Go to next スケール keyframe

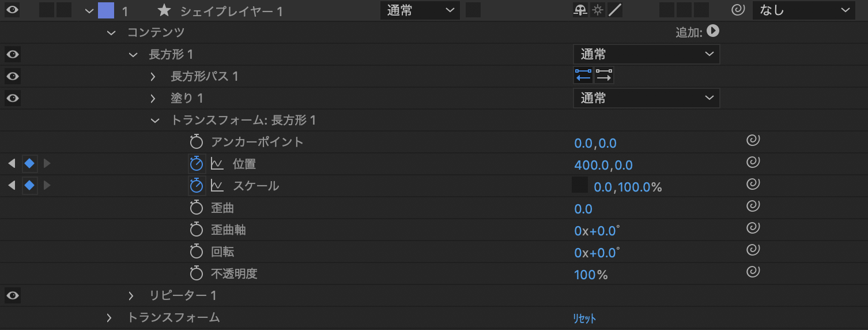pos(47,186)
